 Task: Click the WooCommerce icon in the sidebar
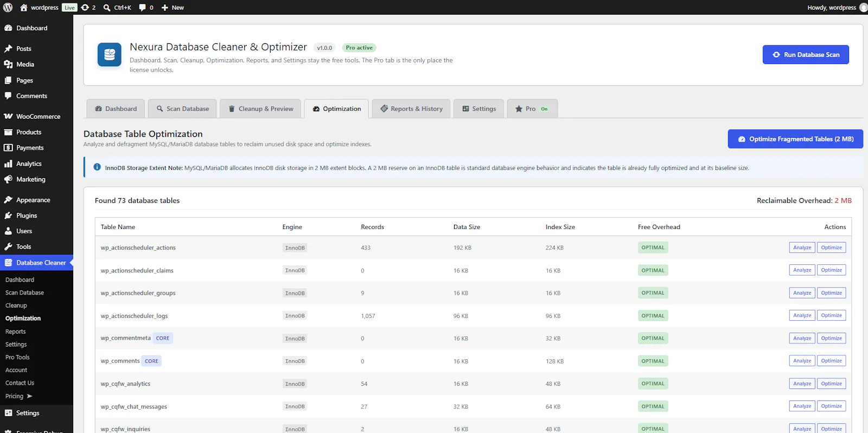click(x=8, y=117)
